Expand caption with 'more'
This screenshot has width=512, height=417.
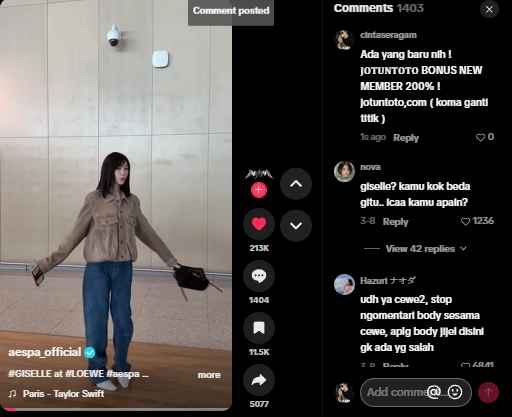(x=209, y=375)
